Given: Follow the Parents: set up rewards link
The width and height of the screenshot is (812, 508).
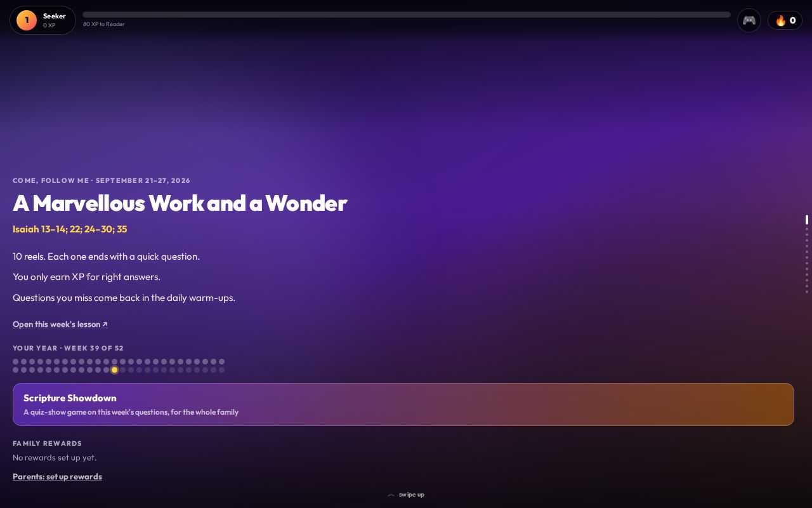Looking at the screenshot, I should [x=57, y=476].
